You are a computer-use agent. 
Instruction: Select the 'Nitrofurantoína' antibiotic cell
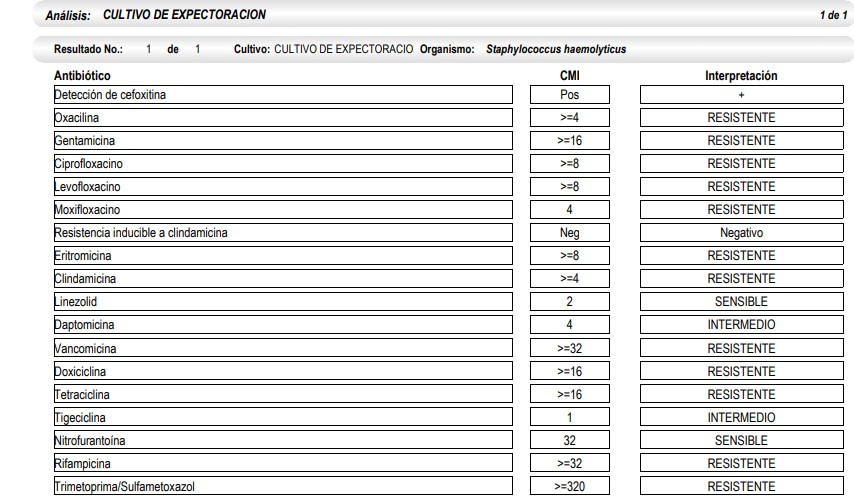point(283,440)
